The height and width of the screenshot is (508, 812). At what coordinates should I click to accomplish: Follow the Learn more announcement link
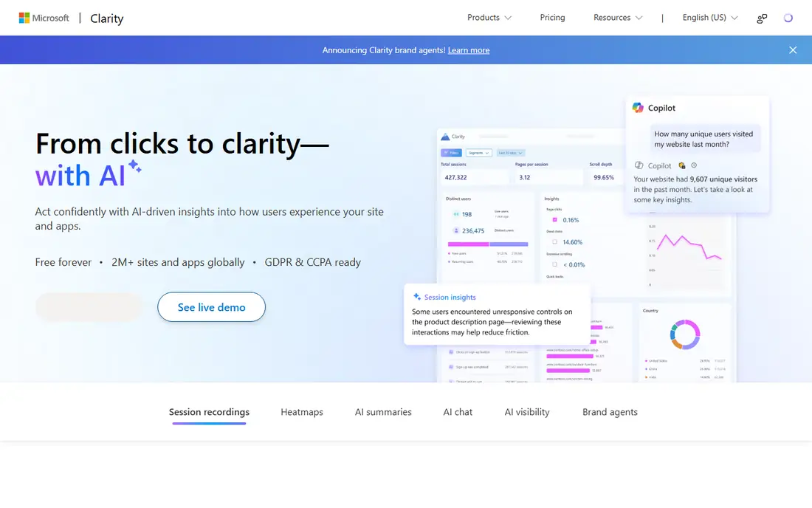469,50
